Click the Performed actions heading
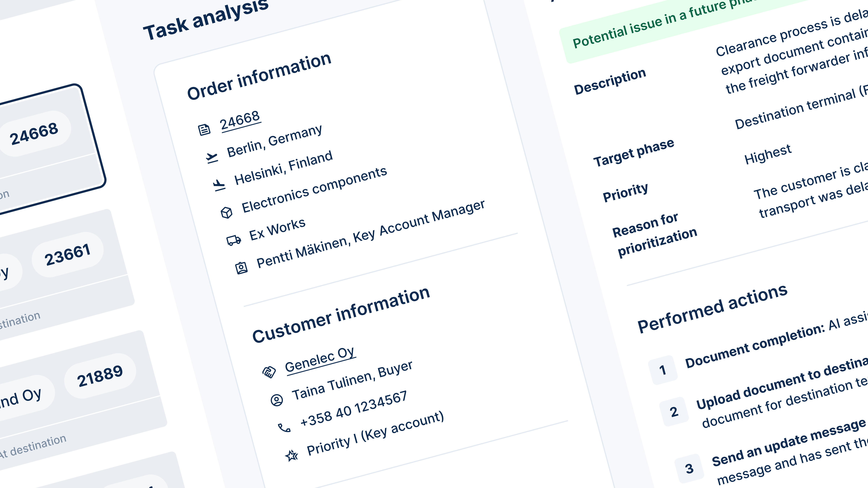The width and height of the screenshot is (868, 488). tap(712, 308)
